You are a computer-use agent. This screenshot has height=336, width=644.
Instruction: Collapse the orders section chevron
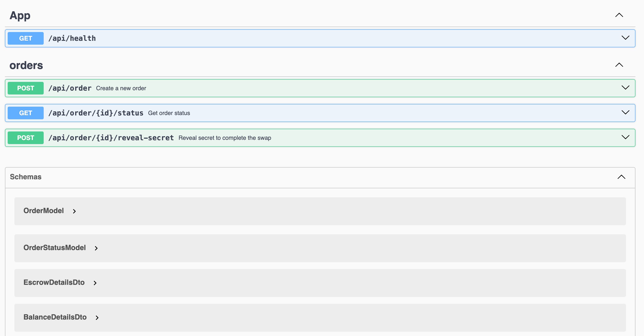[619, 65]
